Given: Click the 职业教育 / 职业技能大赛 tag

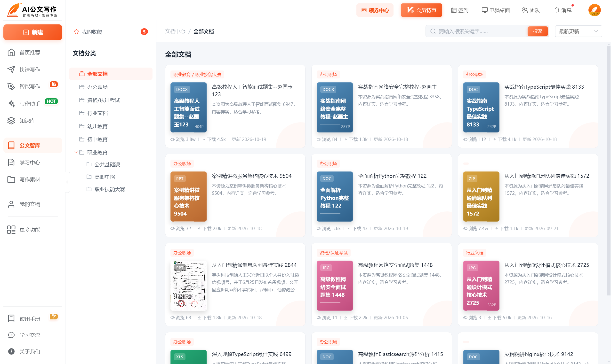Looking at the screenshot, I should 197,74.
